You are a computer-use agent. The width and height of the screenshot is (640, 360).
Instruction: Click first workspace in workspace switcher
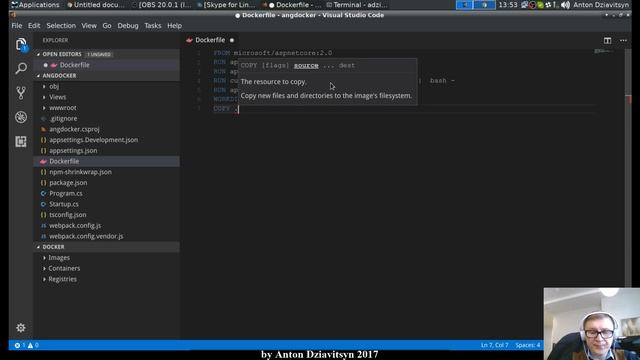click(x=464, y=5)
